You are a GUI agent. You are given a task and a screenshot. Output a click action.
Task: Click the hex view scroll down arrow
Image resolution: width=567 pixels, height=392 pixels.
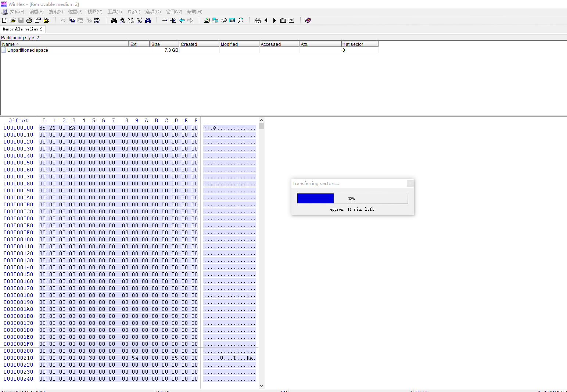(261, 385)
